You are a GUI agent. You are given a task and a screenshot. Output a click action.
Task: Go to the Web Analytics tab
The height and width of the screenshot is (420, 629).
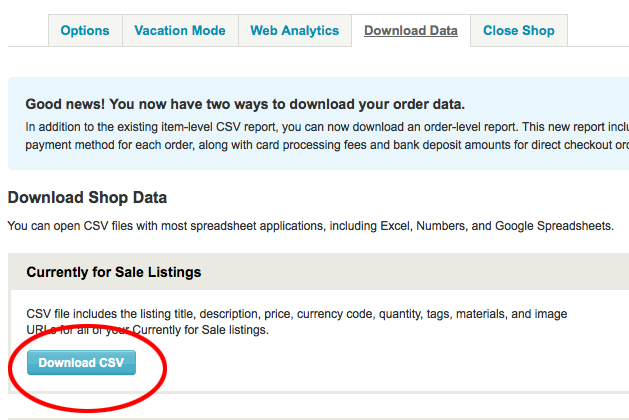click(294, 30)
